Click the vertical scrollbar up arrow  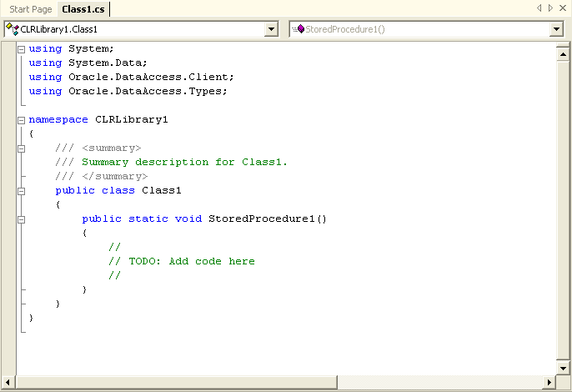[563, 53]
